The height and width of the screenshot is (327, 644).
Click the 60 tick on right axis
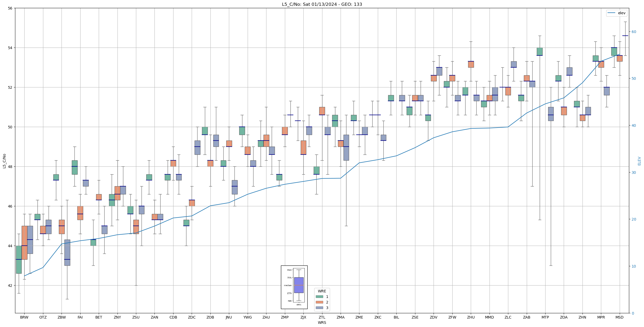point(634,32)
